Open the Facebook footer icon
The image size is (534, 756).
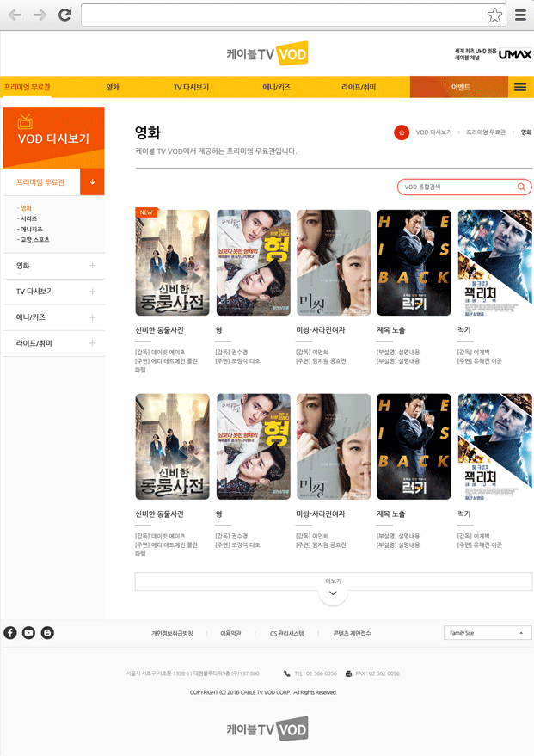click(x=10, y=633)
